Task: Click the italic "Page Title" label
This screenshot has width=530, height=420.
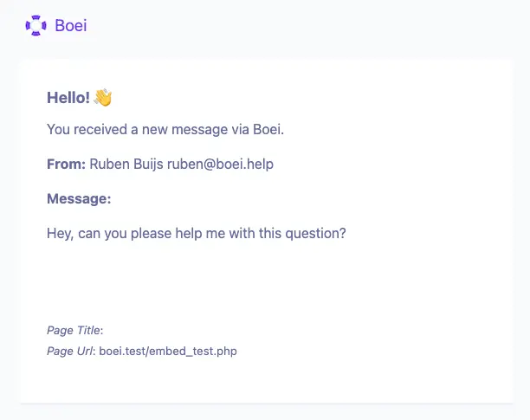Action: pos(74,330)
